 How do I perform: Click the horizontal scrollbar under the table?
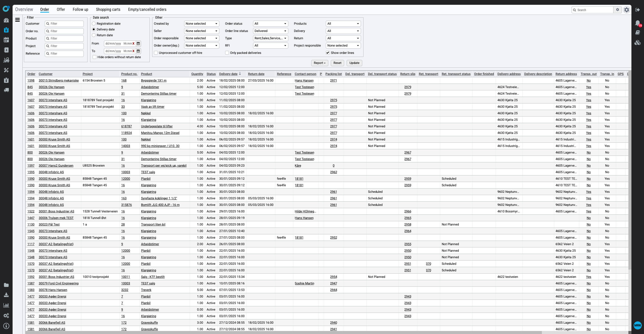coord(283,332)
